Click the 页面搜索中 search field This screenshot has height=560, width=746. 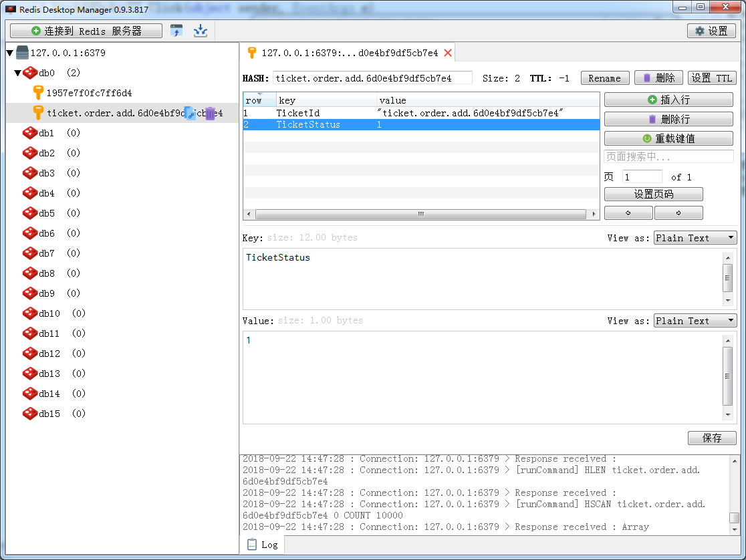668,156
